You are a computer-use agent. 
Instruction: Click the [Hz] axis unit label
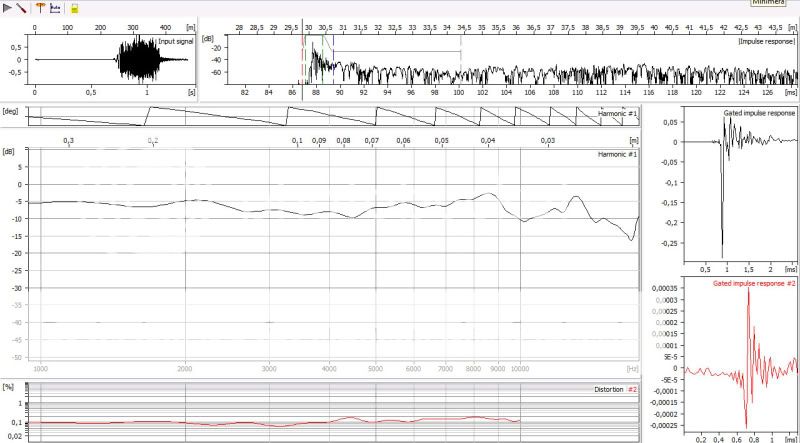(x=631, y=368)
